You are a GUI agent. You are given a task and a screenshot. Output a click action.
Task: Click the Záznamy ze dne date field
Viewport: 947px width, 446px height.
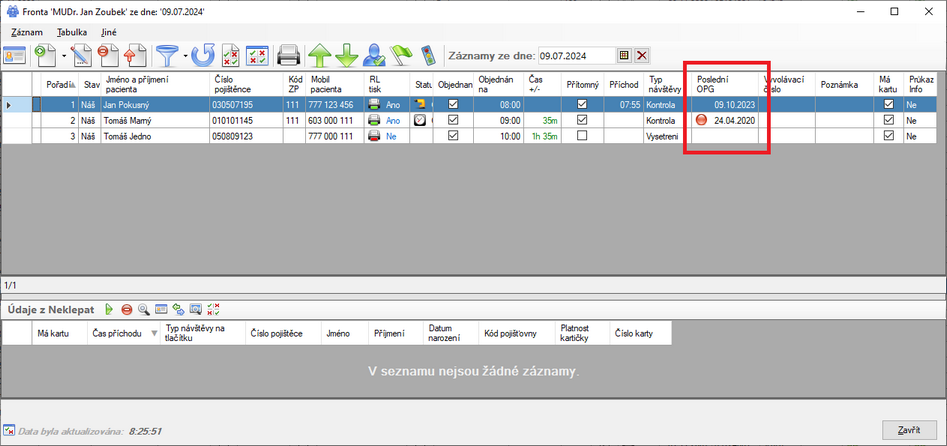coord(576,56)
